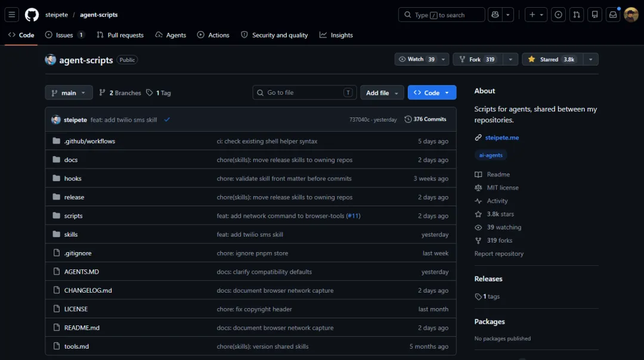Screen dimensions: 644x360
Task: Open the blue Code clone dropdown
Action: click(x=432, y=93)
